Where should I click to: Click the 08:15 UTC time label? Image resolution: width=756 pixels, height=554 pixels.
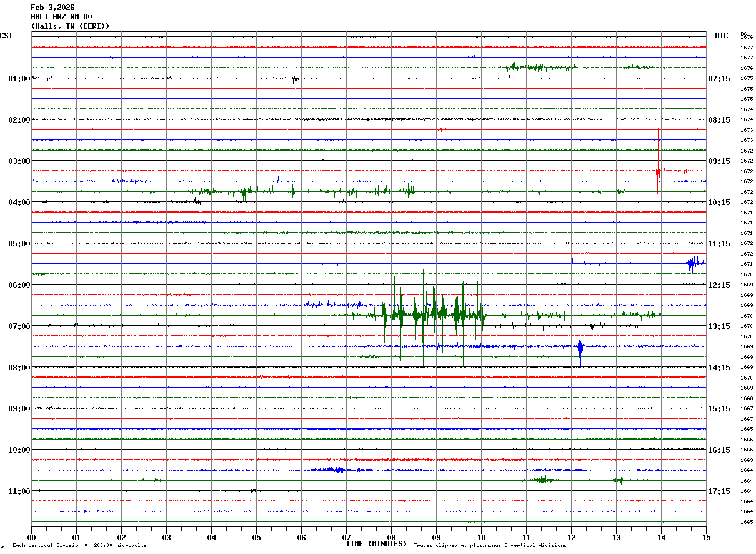719,120
